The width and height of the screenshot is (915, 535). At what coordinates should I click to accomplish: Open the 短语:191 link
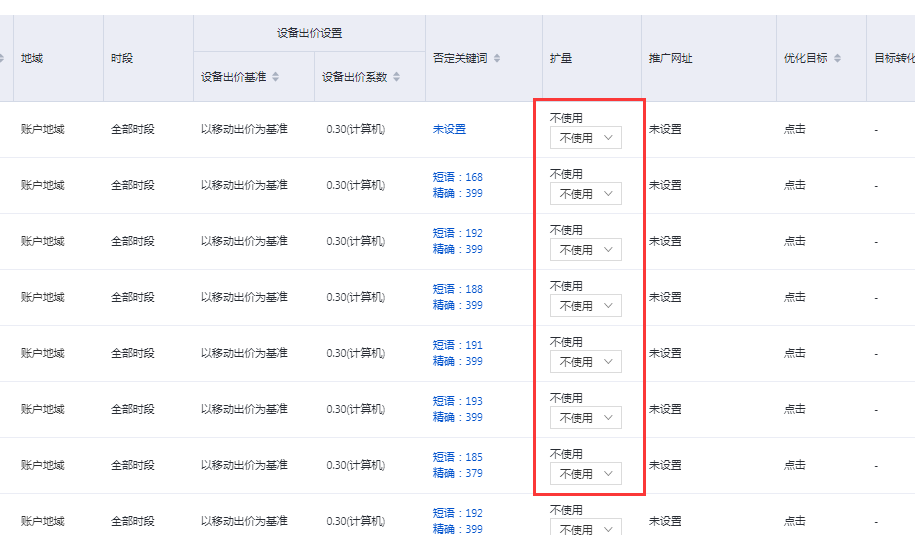click(458, 345)
